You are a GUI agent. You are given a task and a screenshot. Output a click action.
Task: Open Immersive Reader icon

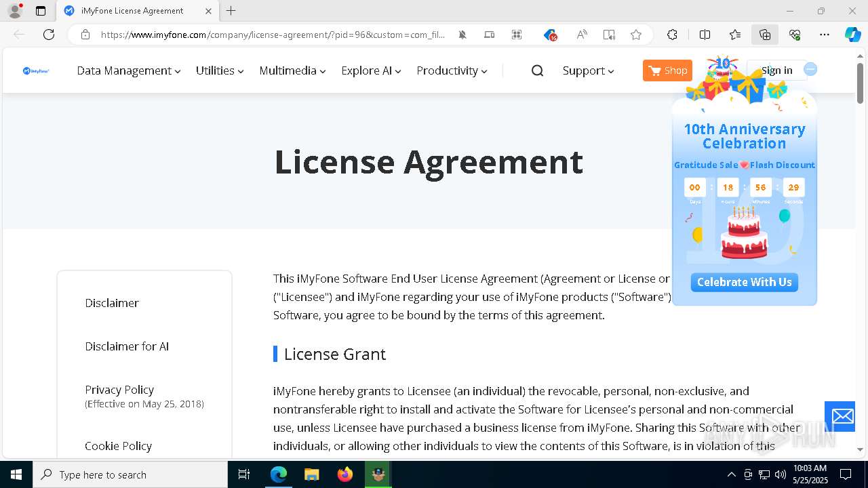tap(609, 35)
